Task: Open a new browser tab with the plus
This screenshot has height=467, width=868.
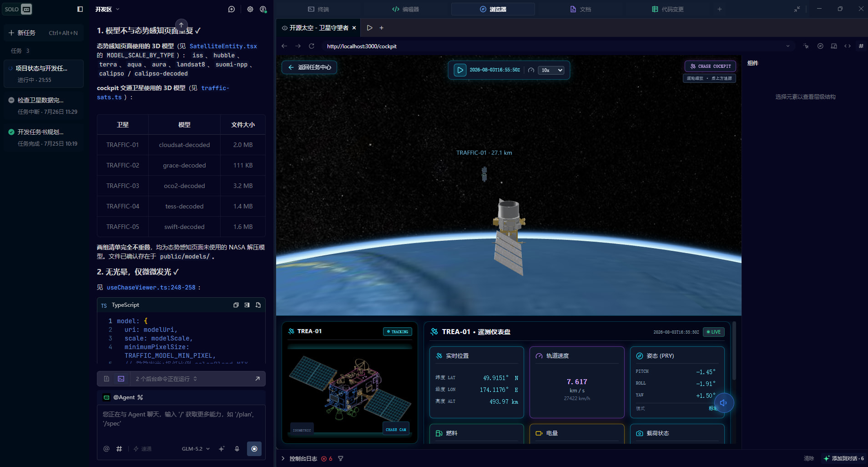Action: [382, 28]
